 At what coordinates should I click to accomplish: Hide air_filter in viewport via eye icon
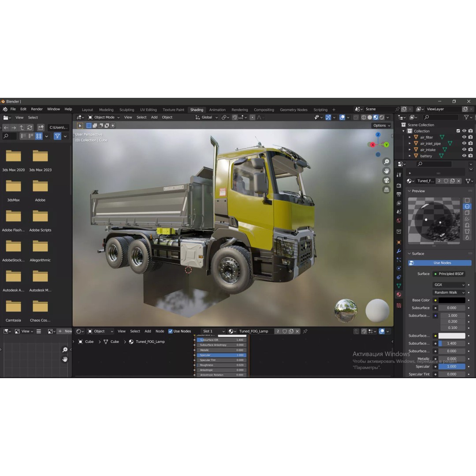(x=464, y=137)
